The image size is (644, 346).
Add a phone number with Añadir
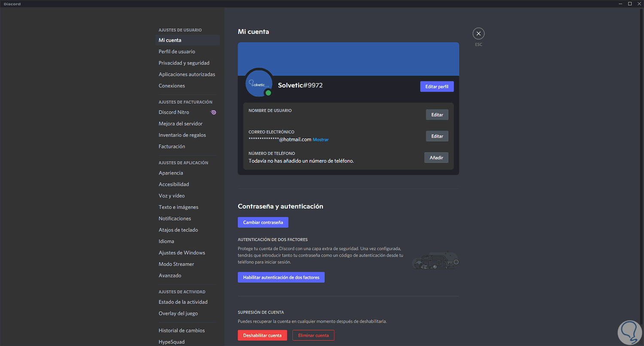coord(436,158)
